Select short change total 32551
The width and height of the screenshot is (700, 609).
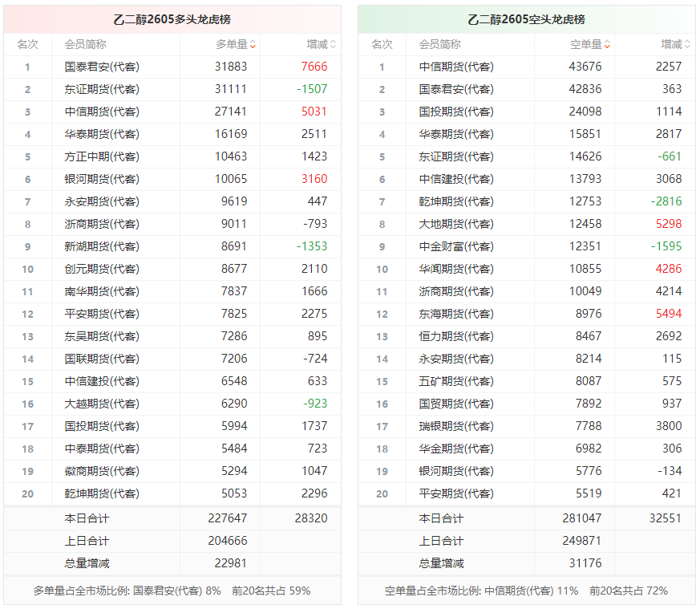coord(666,518)
